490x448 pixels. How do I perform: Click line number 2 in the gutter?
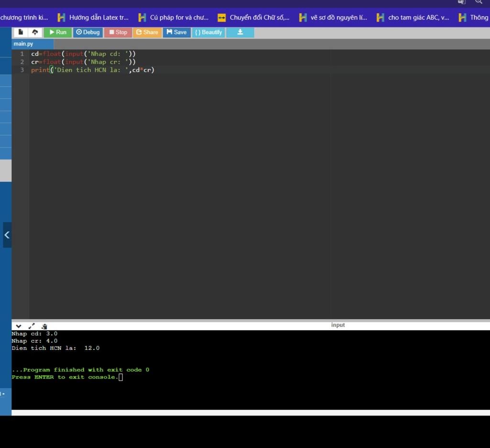(22, 62)
